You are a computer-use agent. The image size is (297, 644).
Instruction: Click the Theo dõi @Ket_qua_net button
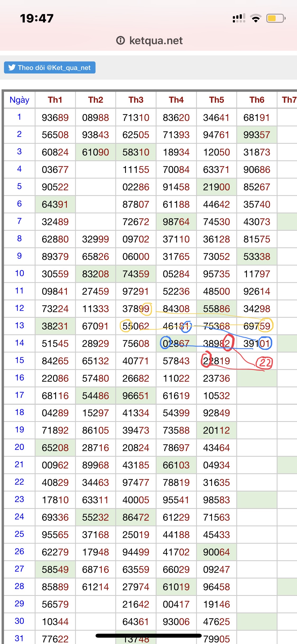pos(50,68)
